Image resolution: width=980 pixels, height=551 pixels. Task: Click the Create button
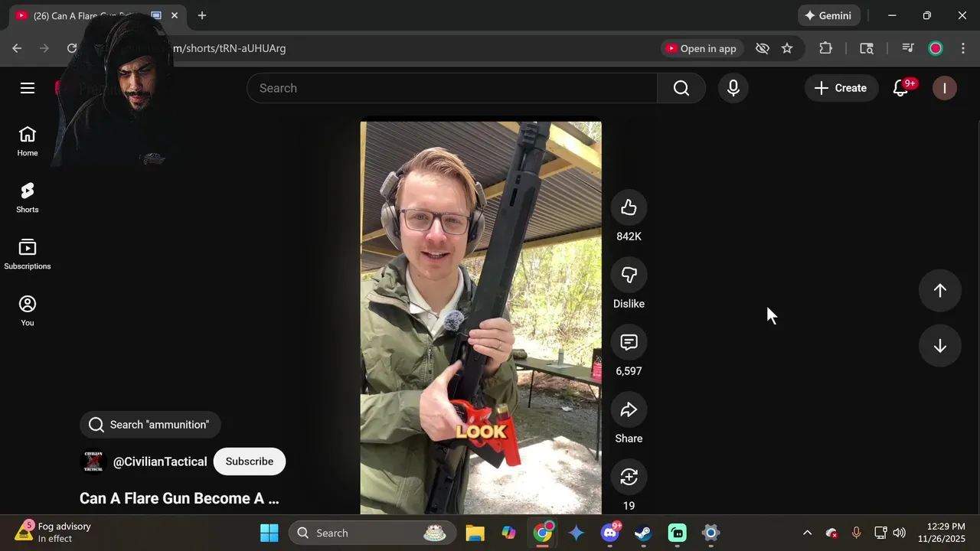click(x=841, y=88)
